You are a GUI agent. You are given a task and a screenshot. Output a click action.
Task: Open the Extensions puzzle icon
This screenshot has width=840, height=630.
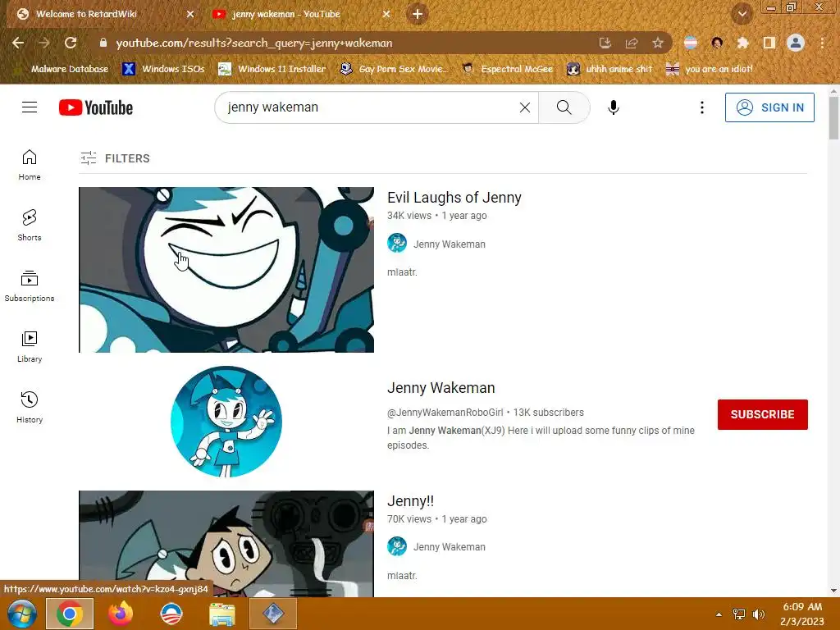point(742,43)
